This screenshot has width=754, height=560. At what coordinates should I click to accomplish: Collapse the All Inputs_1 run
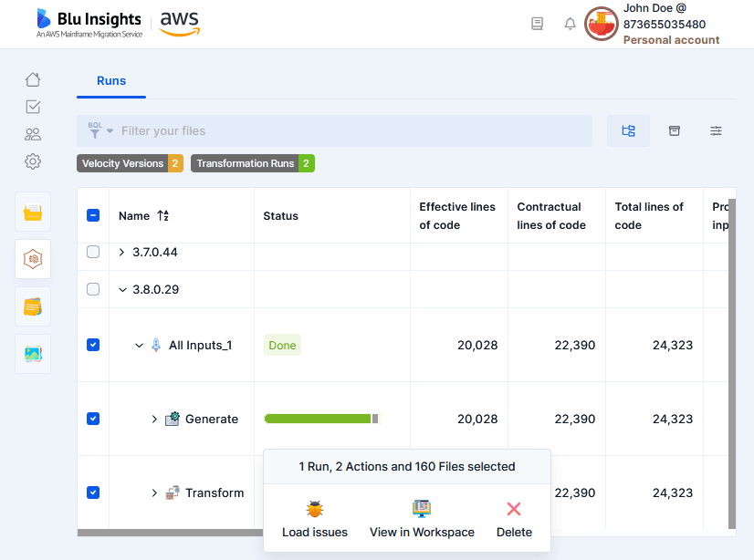(139, 346)
